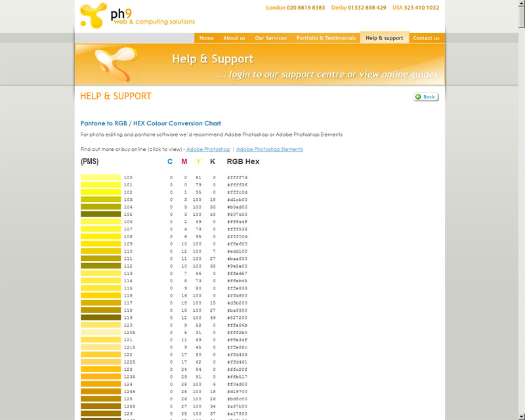Click hex value #ffff7d

click(237, 177)
